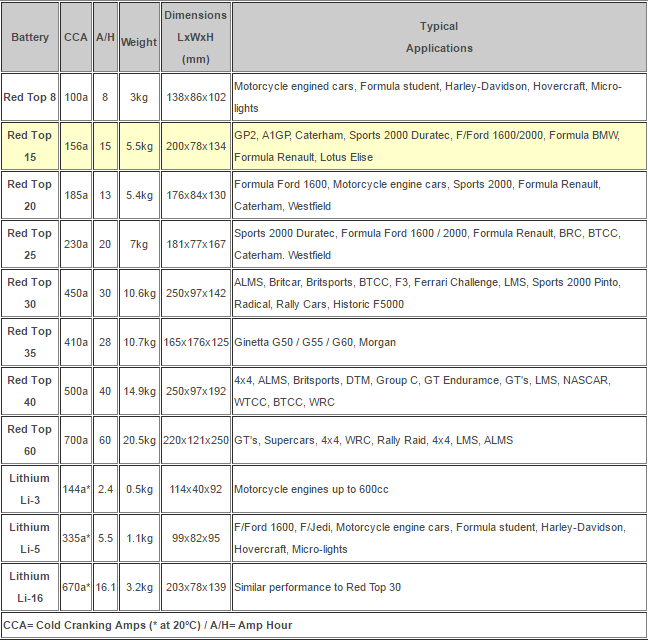Click the '203x78x139' dimensions cell

pos(196,587)
